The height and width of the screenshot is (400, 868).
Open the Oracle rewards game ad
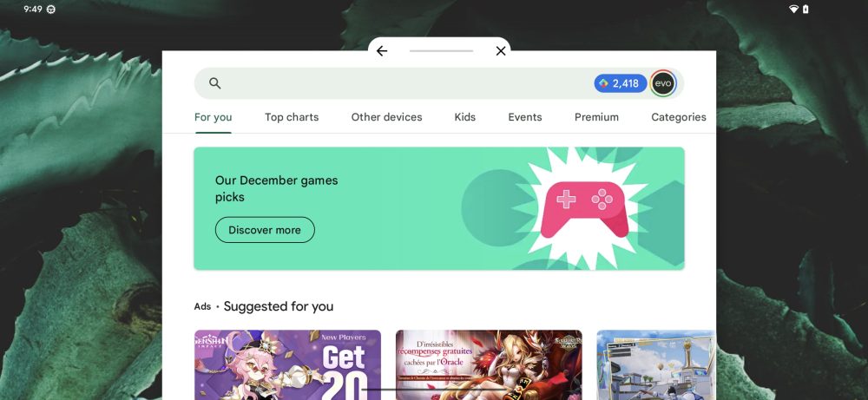tap(489, 365)
